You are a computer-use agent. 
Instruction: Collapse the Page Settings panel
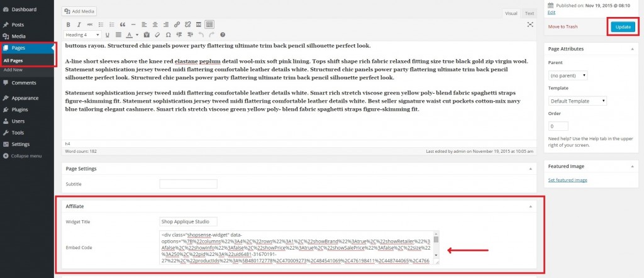[530, 169]
